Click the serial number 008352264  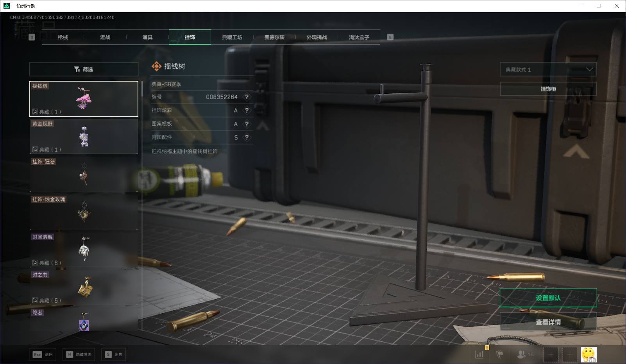(222, 97)
